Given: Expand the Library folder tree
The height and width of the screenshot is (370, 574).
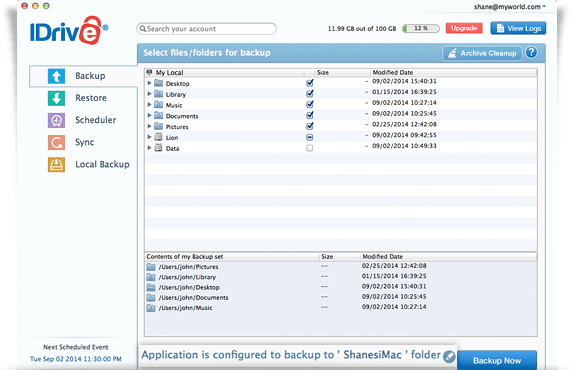Looking at the screenshot, I should point(149,94).
